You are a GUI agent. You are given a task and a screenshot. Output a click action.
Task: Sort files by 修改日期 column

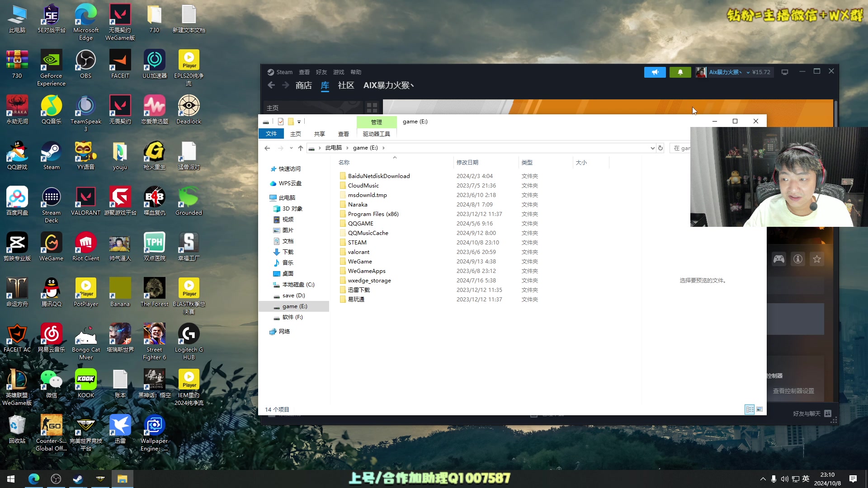click(467, 163)
